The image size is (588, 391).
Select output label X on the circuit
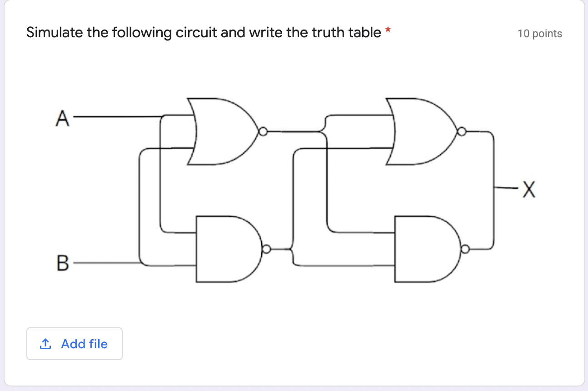coord(528,189)
